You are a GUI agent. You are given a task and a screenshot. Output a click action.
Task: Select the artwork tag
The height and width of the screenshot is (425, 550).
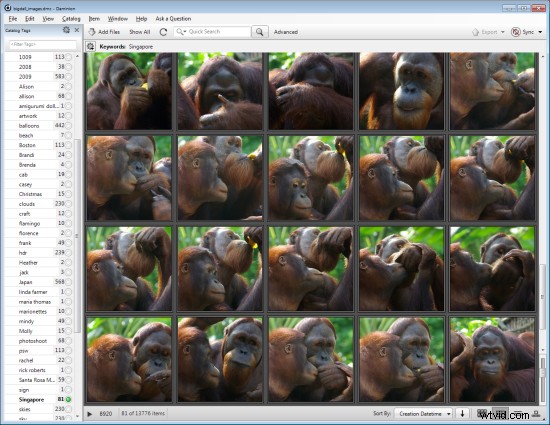28,116
